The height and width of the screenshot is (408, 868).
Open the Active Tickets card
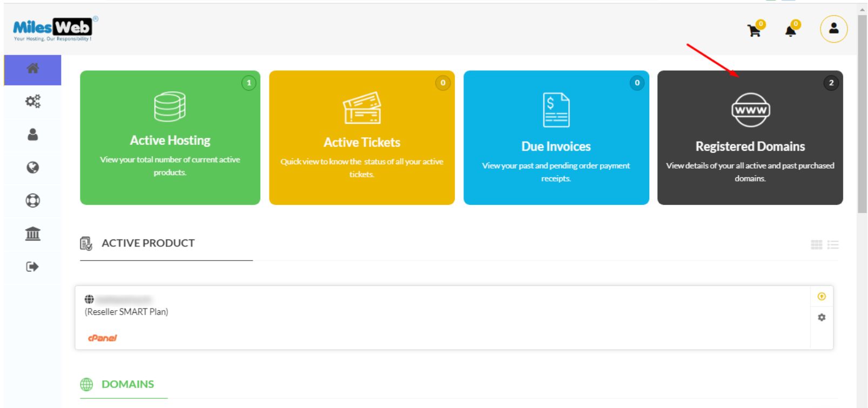[x=362, y=138]
